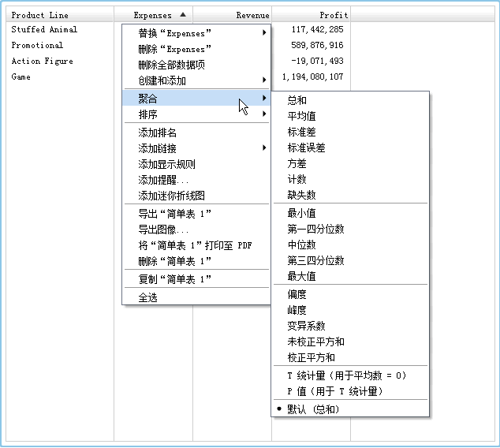Select 校正平方和 aggregation

pyautogui.click(x=350, y=357)
